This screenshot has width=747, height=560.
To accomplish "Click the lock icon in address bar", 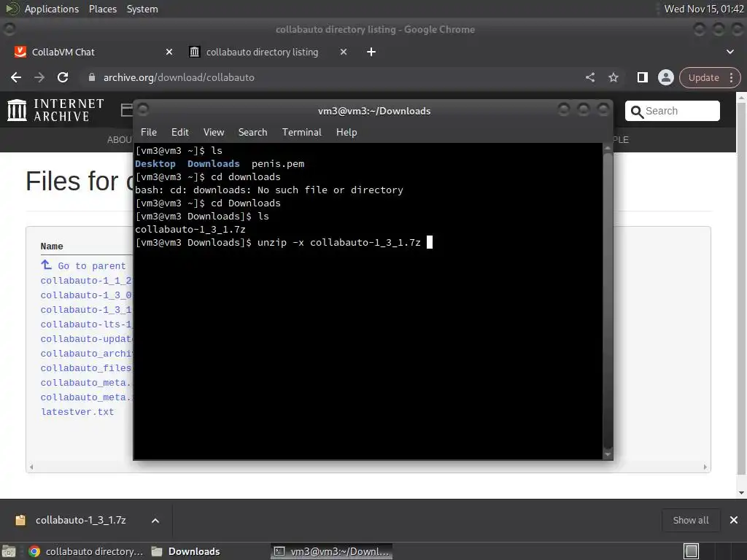I will [x=91, y=77].
